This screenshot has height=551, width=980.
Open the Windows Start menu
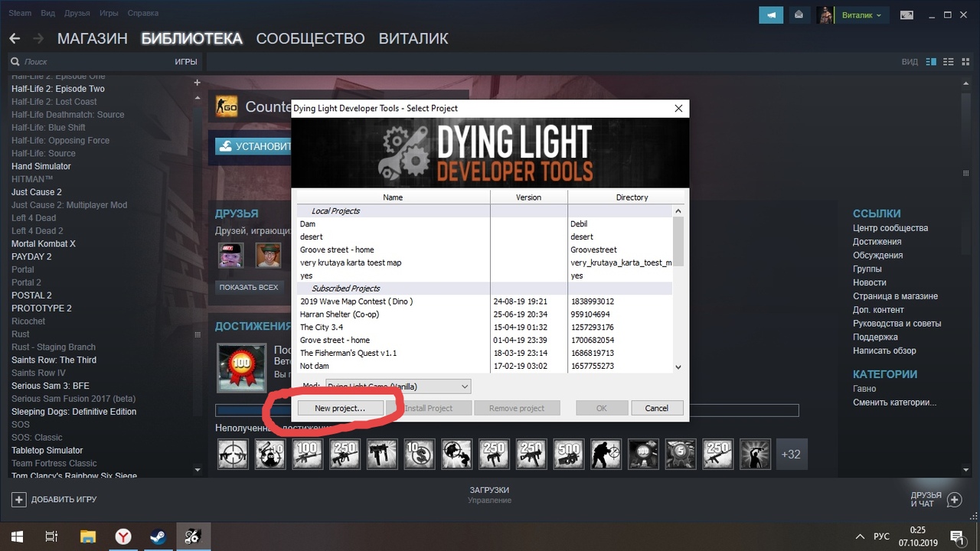(17, 536)
